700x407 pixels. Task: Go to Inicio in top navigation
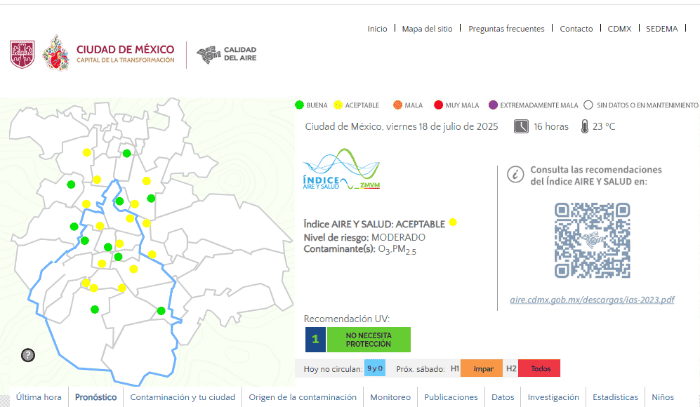[x=377, y=29]
